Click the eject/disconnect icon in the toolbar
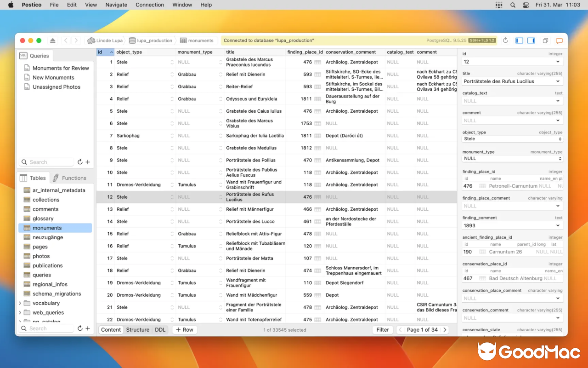The width and height of the screenshot is (588, 368). tap(52, 40)
